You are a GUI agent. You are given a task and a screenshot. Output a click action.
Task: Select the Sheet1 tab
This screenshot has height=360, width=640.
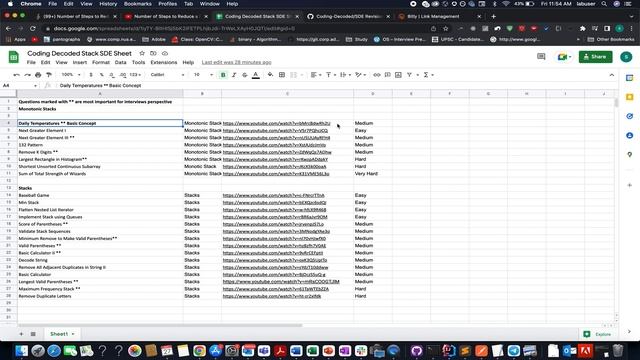click(61, 334)
